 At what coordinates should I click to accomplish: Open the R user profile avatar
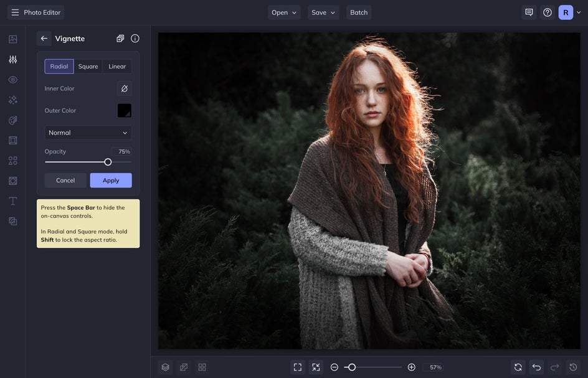[566, 12]
